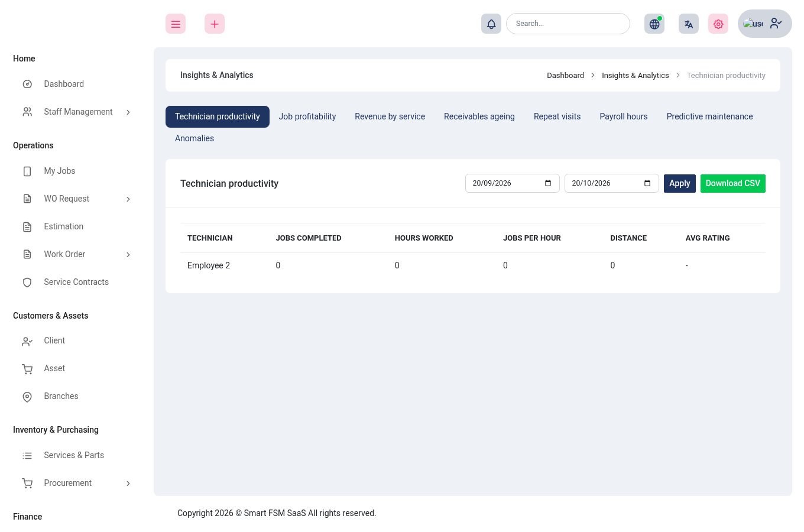This screenshot has width=804, height=532.
Task: Open the user profile avatar menu
Action: tap(765, 24)
